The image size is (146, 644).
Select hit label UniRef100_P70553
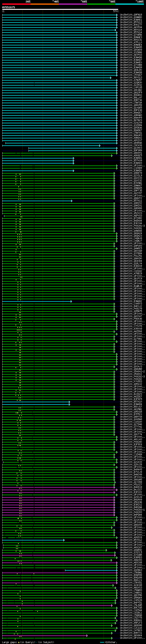(x=131, y=382)
